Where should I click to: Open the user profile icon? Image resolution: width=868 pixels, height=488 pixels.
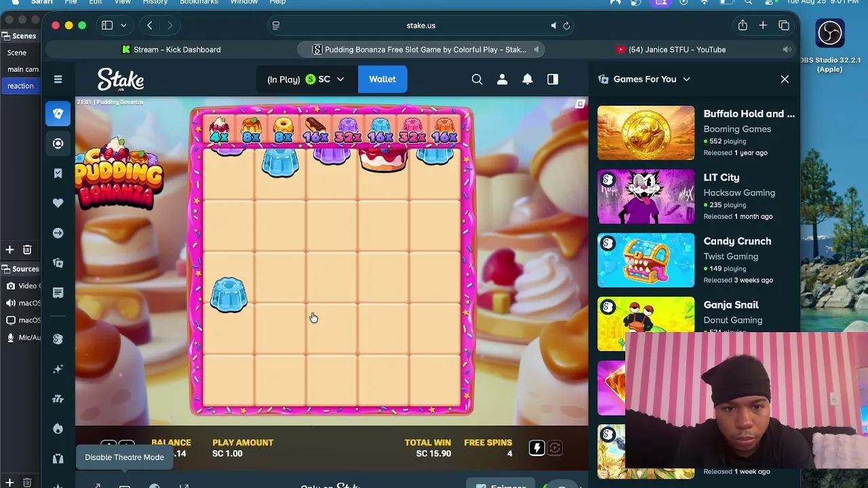[x=502, y=79]
